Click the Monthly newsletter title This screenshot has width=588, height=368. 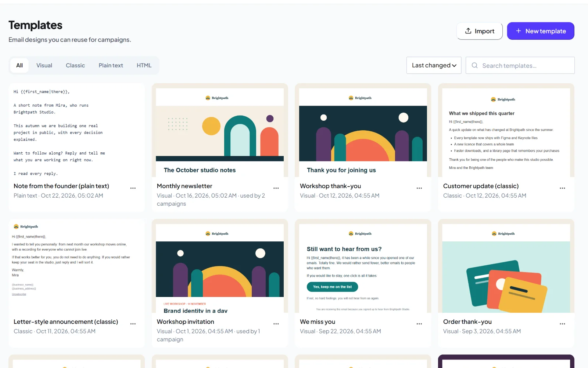184,186
